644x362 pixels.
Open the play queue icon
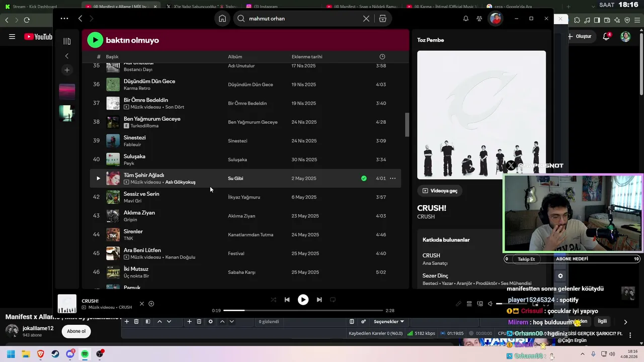tap(469, 304)
